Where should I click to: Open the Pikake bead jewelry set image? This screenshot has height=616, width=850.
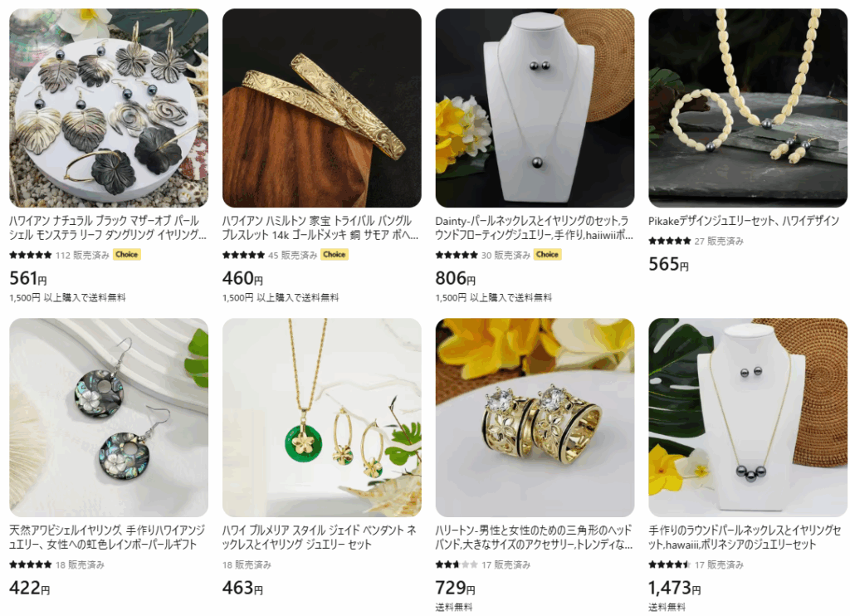[748, 108]
